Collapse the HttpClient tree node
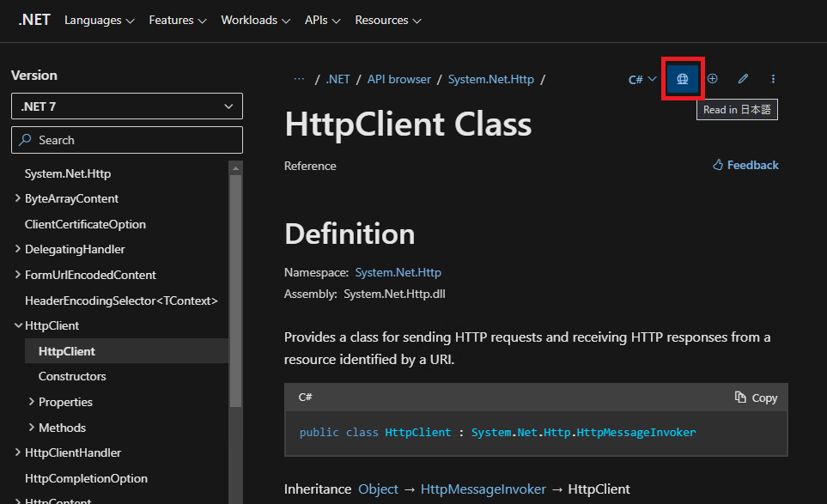 click(18, 325)
